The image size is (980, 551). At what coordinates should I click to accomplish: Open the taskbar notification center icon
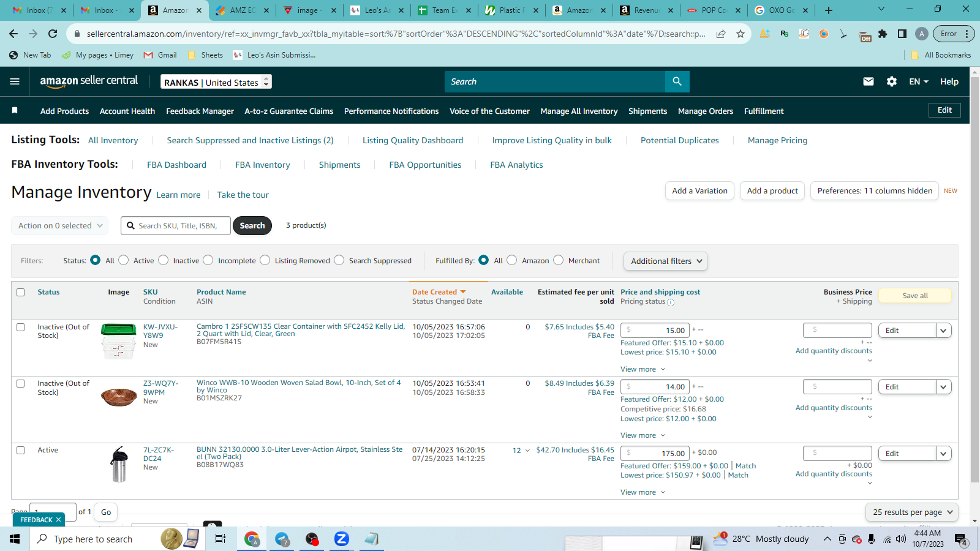click(x=961, y=539)
